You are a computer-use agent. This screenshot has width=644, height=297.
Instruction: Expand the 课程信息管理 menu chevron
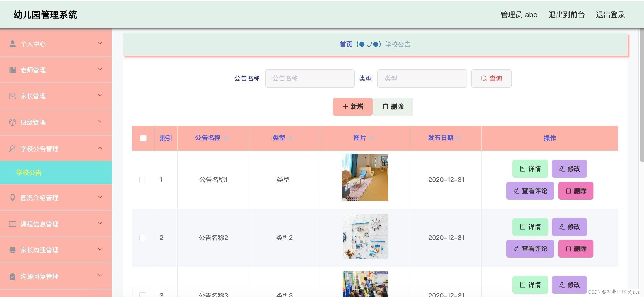100,223
